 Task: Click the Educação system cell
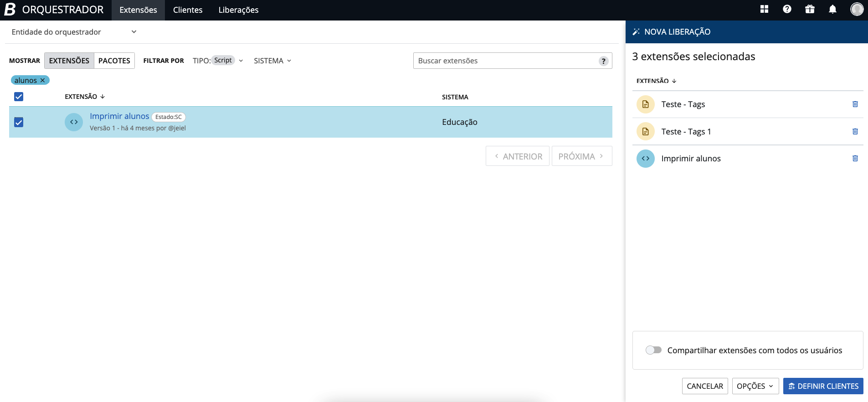(x=460, y=122)
